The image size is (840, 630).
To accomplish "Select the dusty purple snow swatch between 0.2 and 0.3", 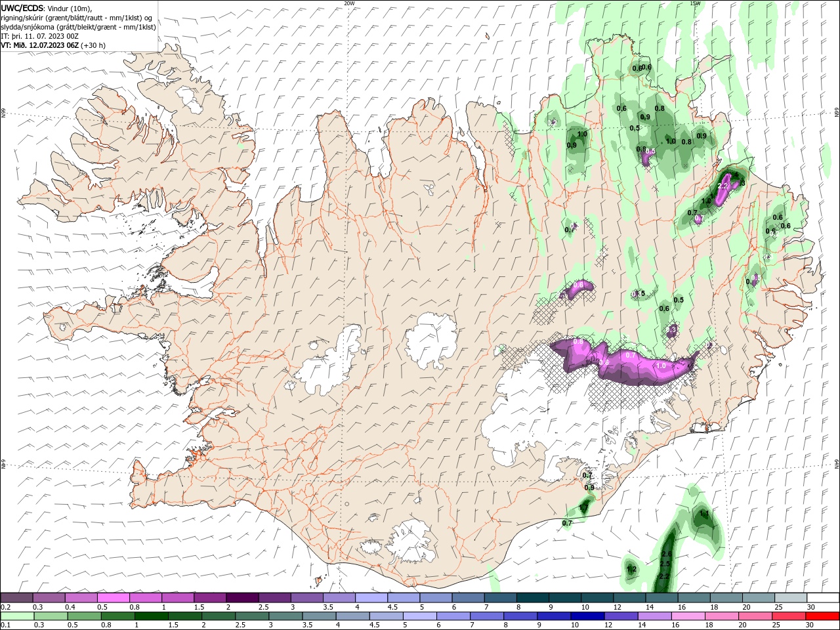I will (x=17, y=597).
